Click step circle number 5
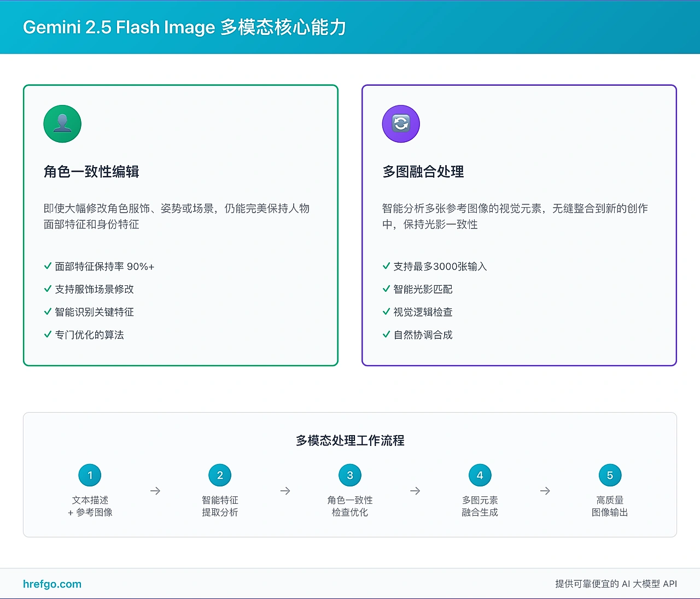Viewport: 700px width, 599px height. click(610, 475)
